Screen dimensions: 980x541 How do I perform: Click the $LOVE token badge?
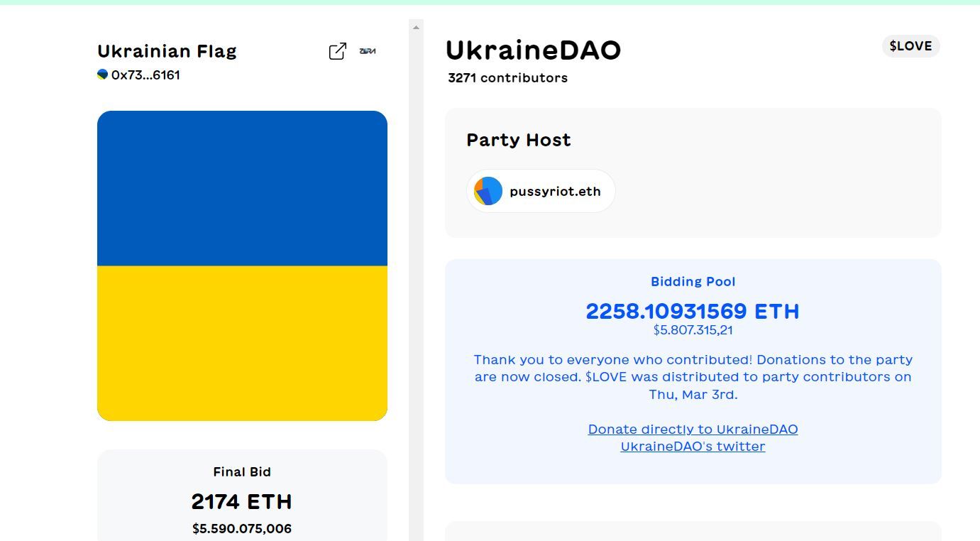click(x=911, y=46)
